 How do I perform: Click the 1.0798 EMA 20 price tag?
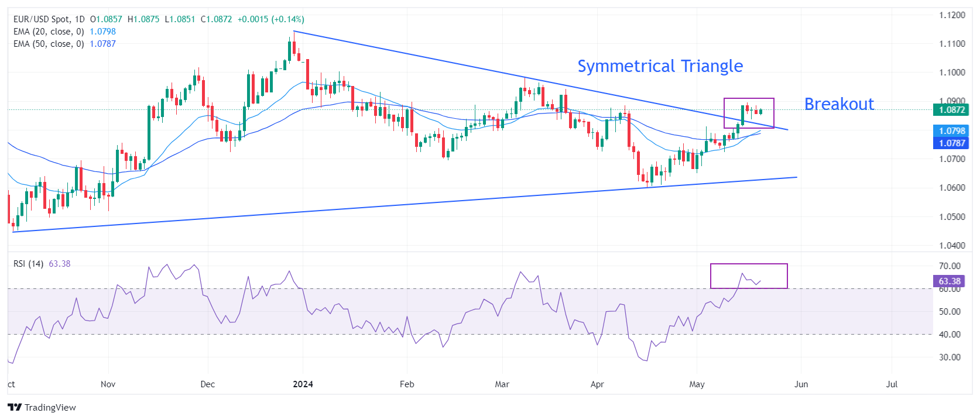click(951, 131)
